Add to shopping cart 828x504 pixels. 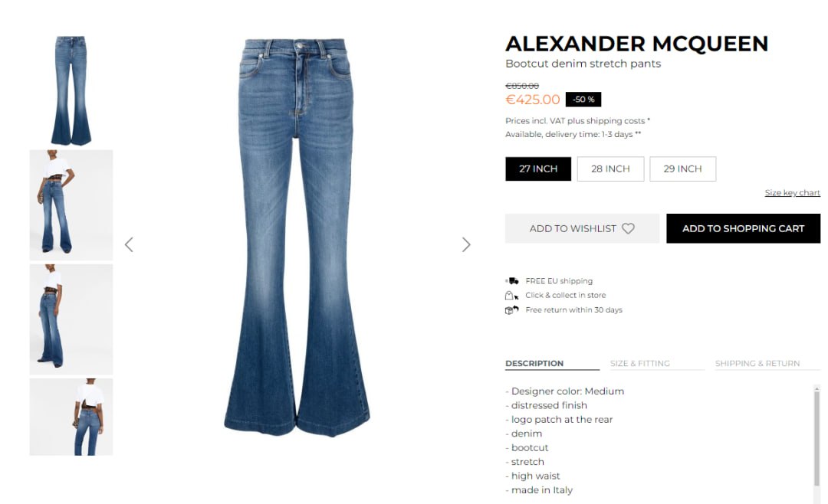click(x=744, y=228)
